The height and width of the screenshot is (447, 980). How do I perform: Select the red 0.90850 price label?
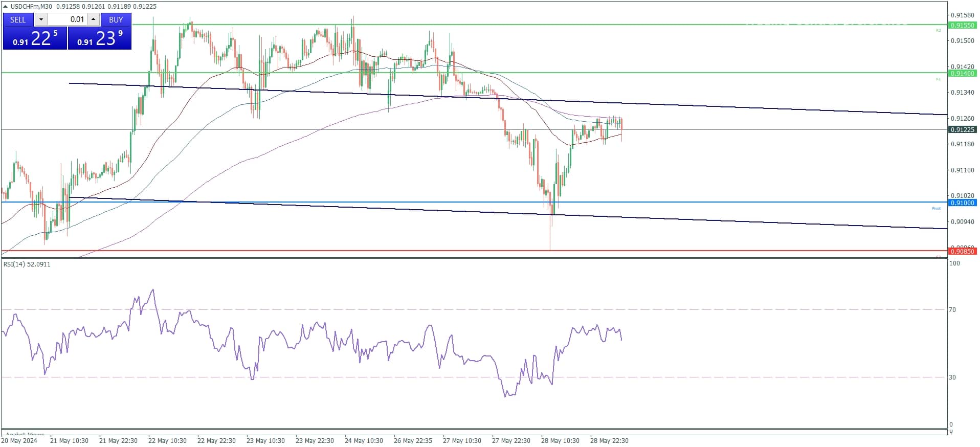pos(963,251)
